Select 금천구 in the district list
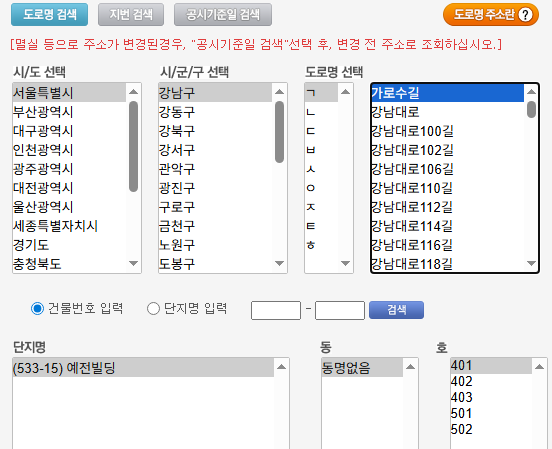 tap(215, 226)
